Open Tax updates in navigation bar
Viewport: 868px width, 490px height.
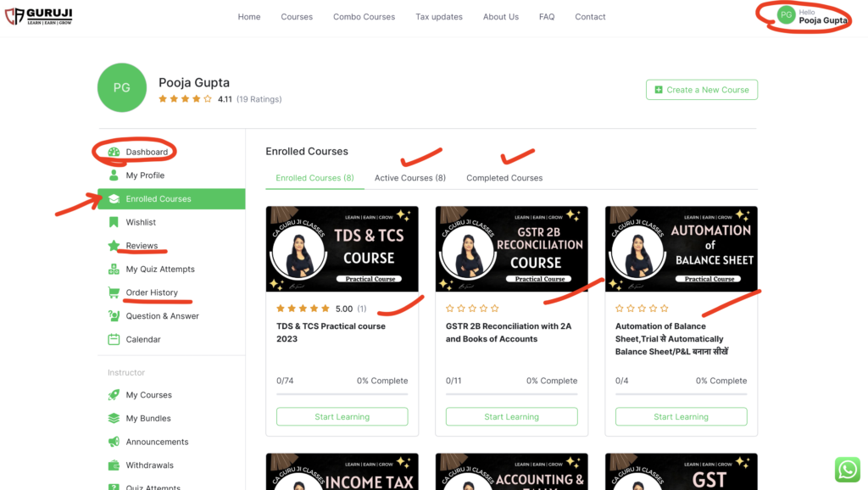(439, 17)
